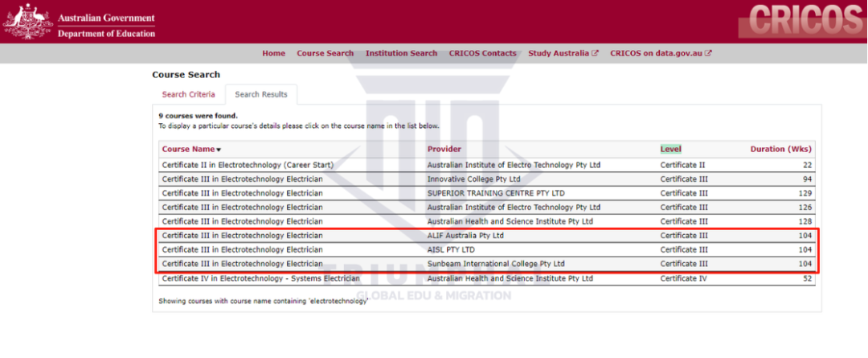868x358 pixels.
Task: Sort the table by Course Name header
Action: [x=191, y=149]
